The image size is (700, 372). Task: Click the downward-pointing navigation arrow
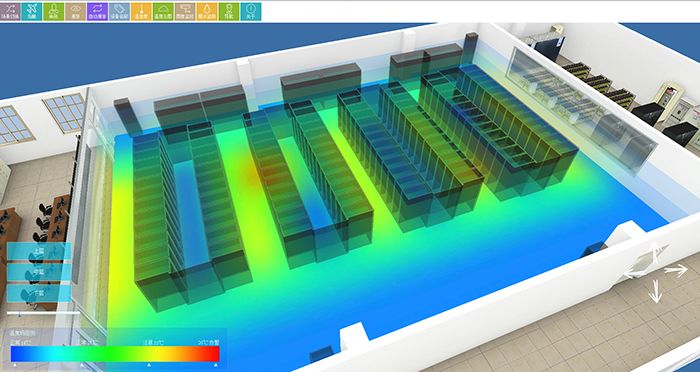655,291
